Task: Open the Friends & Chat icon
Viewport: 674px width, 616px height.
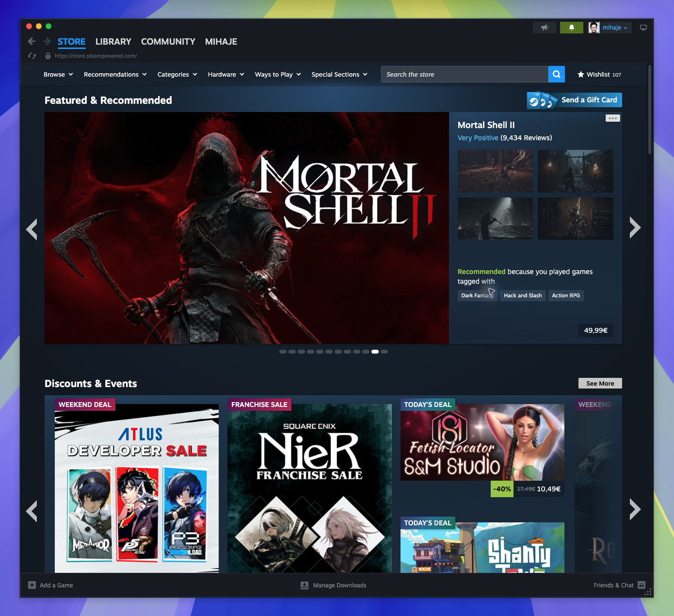Action: coord(642,585)
